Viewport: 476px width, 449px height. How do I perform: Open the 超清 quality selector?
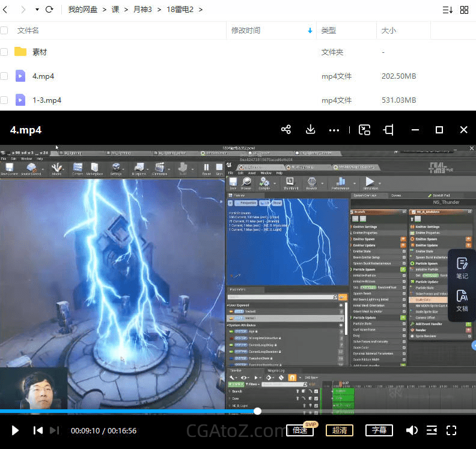(340, 430)
